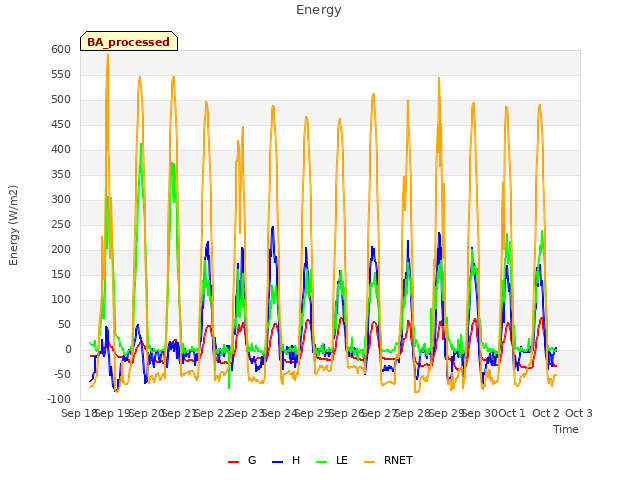Select the H legend label
The width and height of the screenshot is (640, 480).
tap(296, 460)
